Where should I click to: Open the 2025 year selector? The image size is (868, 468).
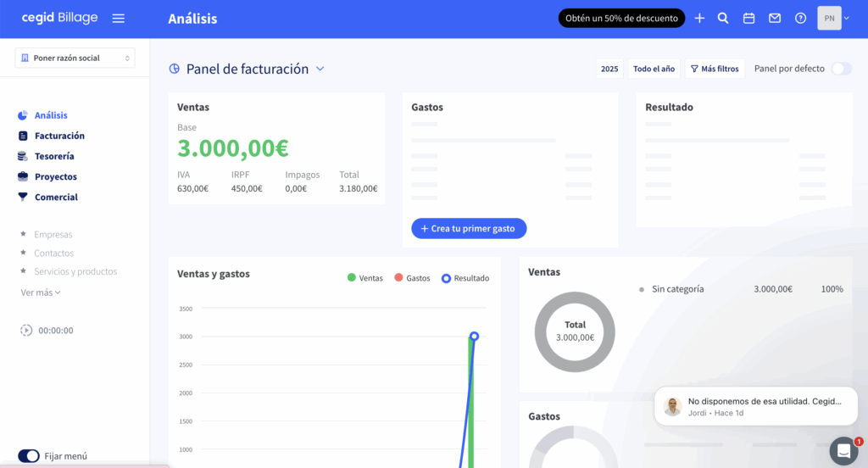coord(609,69)
